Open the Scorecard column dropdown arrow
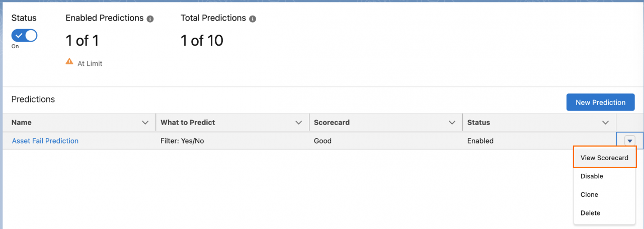Screen dimensions: 644x229 click(x=452, y=123)
